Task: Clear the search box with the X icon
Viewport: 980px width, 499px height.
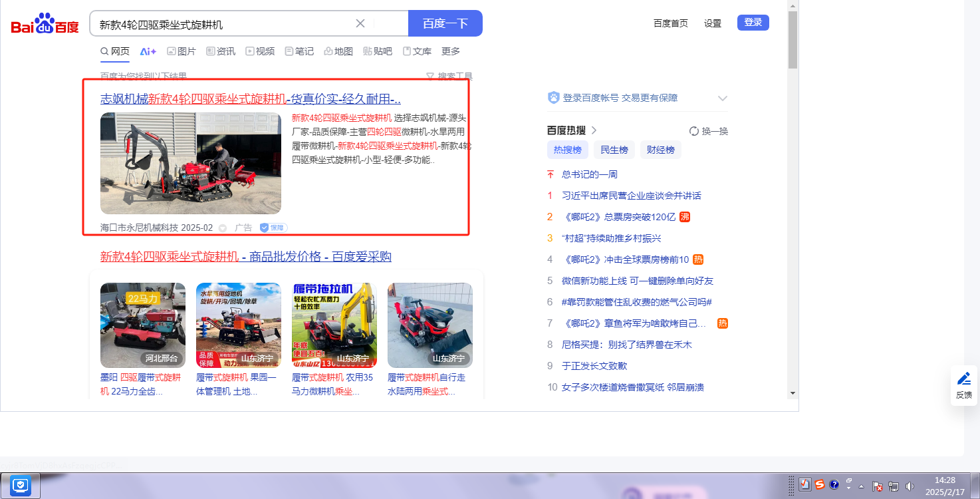Action: pos(360,23)
